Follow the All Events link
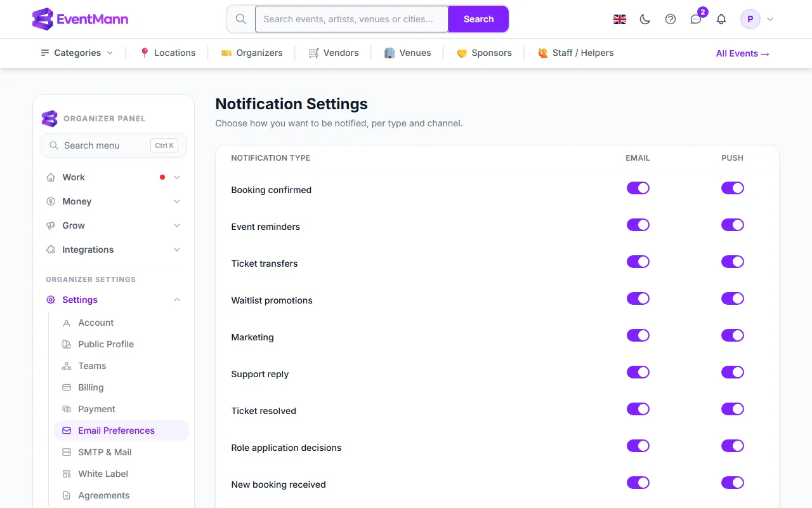 [x=743, y=53]
